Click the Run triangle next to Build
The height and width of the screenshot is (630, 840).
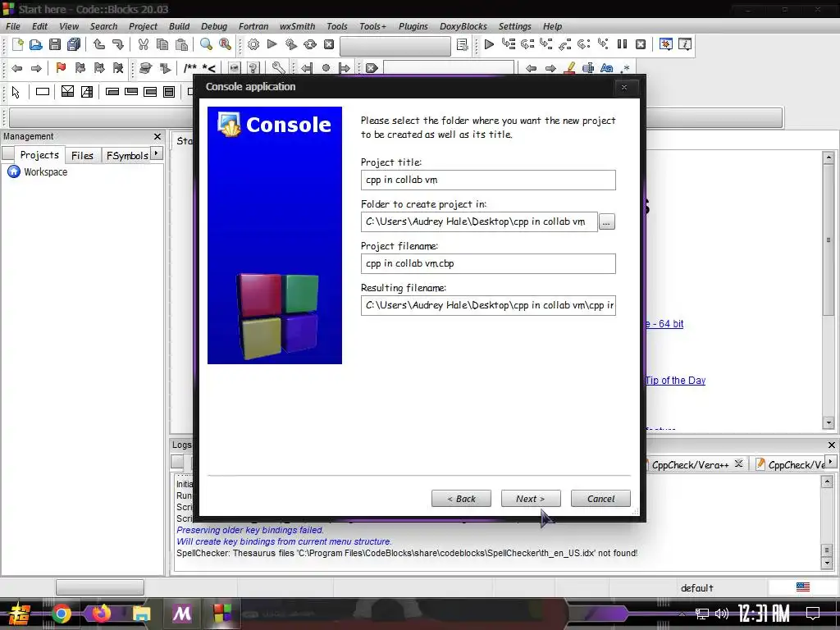pos(272,44)
